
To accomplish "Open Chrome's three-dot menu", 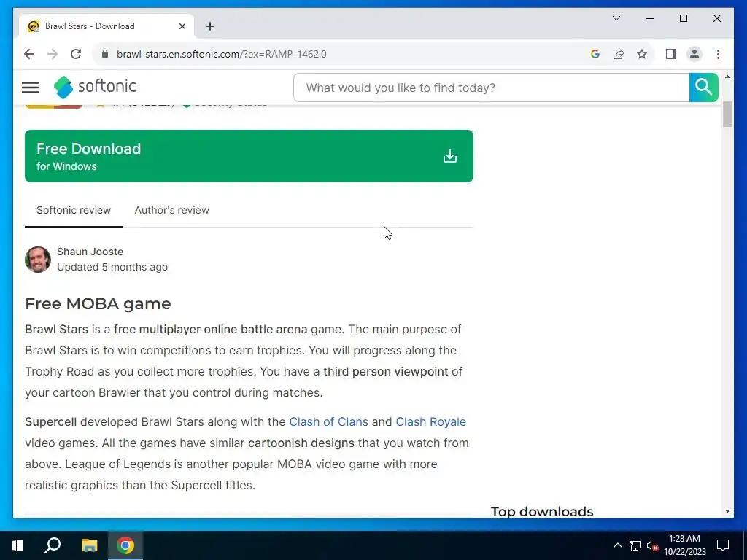I will 718,54.
